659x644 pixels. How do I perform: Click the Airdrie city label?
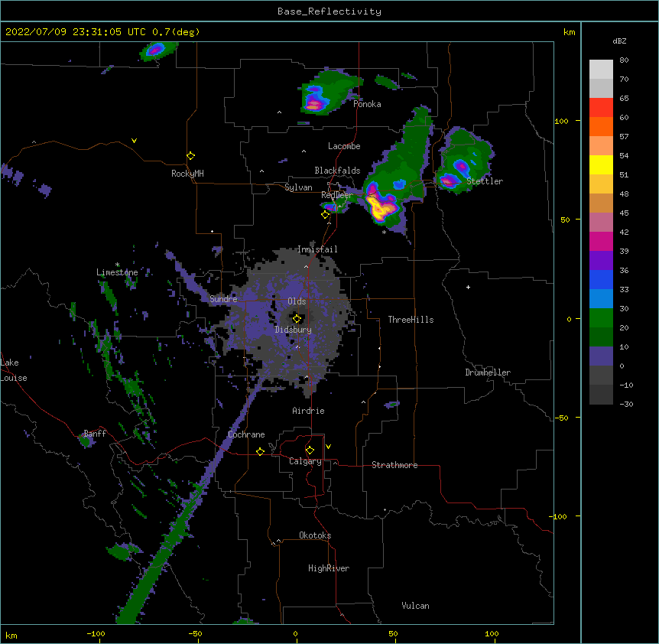pos(309,411)
